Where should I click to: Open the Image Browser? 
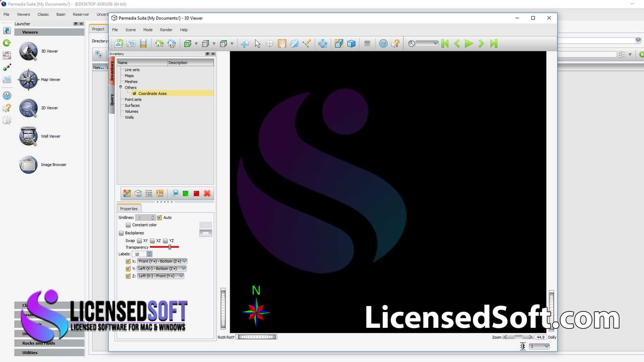[28, 165]
